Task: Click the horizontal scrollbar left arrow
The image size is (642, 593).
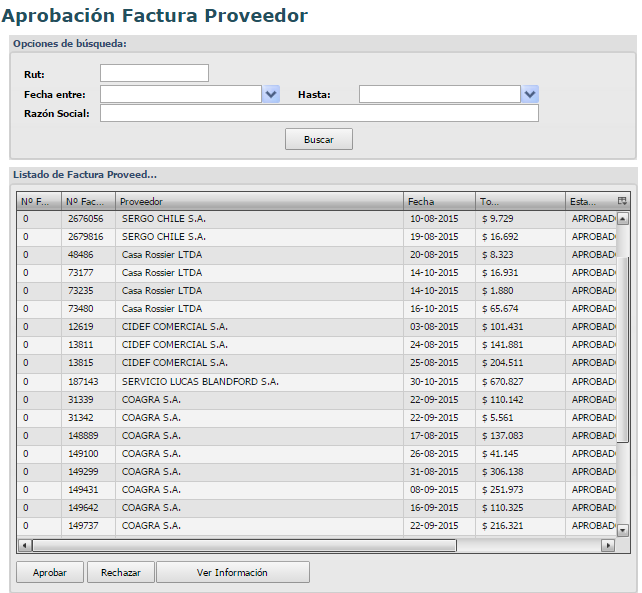Action: (25, 546)
